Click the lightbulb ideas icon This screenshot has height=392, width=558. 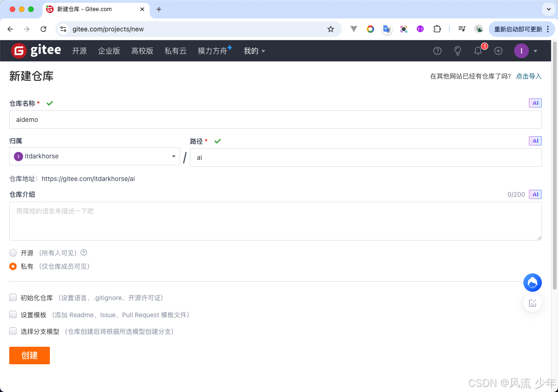pos(458,51)
